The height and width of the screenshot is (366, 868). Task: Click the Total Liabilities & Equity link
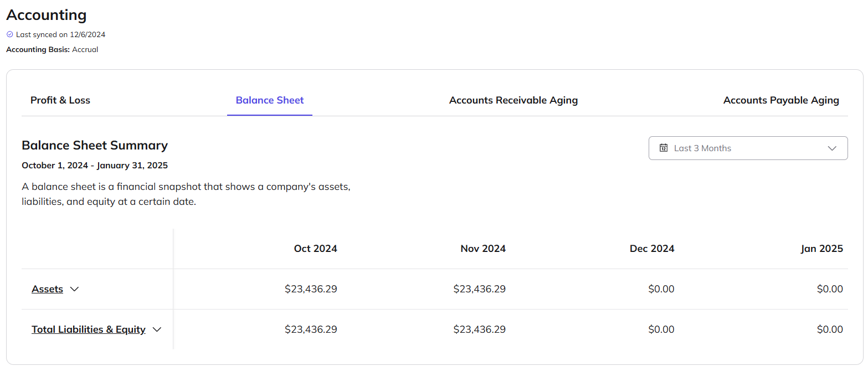[x=89, y=329]
